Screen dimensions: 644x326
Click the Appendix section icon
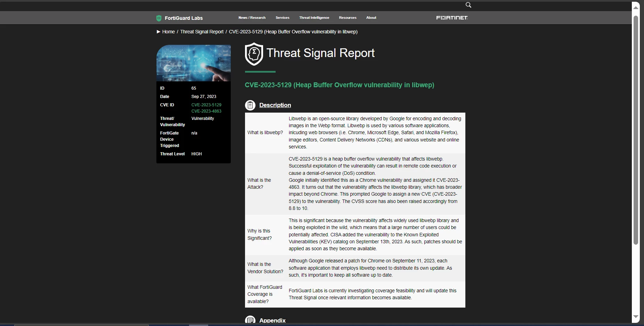pos(250,320)
